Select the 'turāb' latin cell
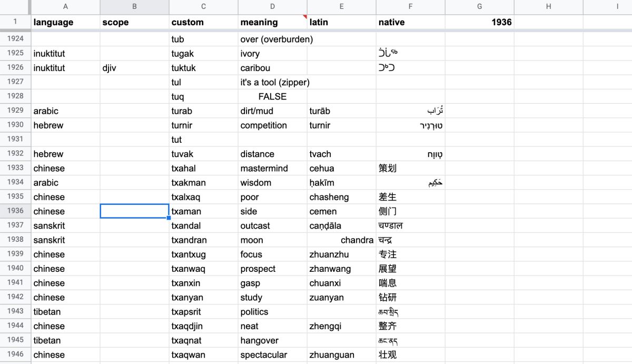This screenshot has height=364, width=632. (342, 111)
